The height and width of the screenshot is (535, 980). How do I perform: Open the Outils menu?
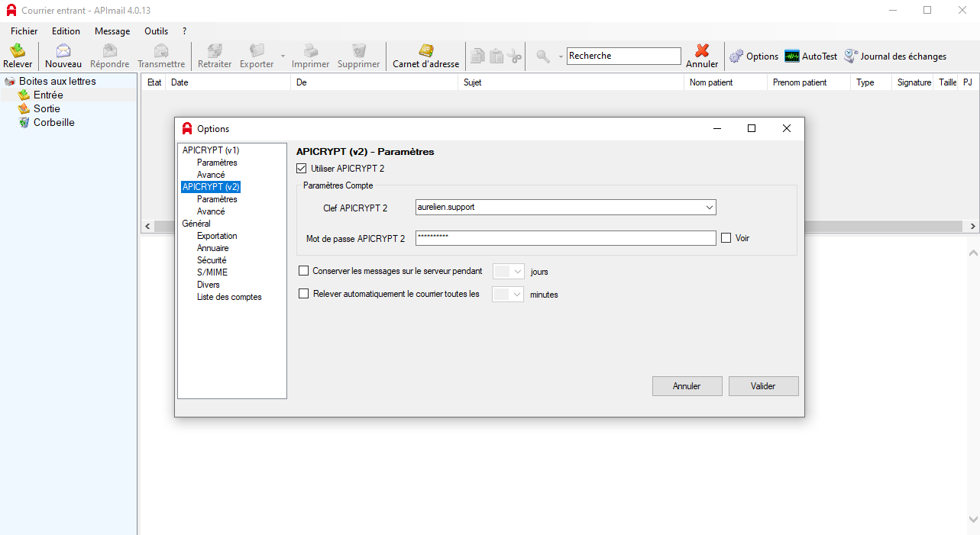tap(156, 31)
